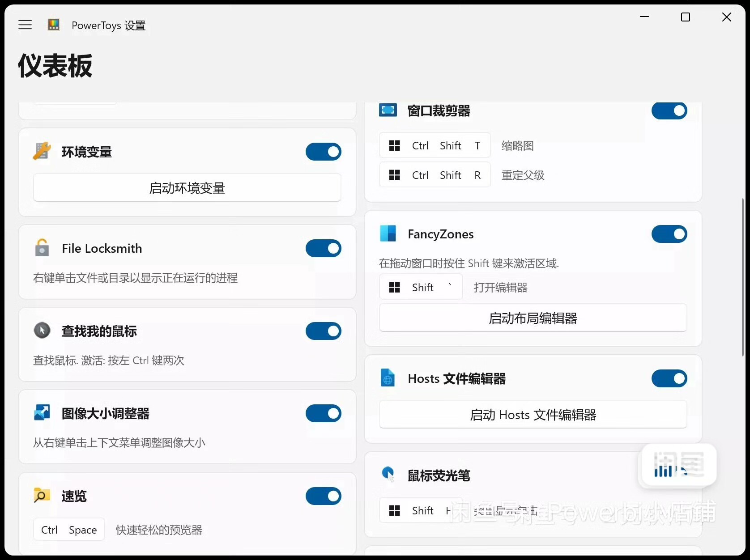Image resolution: width=750 pixels, height=560 pixels.
Task: Click the Hosts file editor document icon
Action: coord(388,378)
